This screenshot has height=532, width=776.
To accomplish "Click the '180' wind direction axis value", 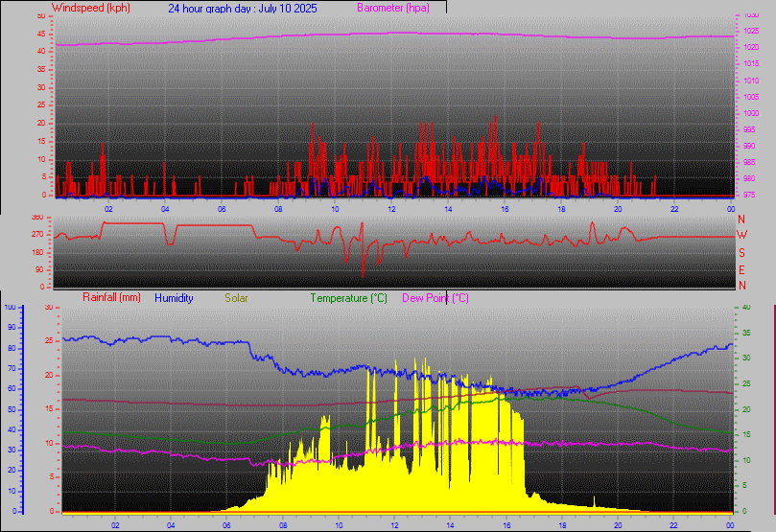I will (x=37, y=253).
